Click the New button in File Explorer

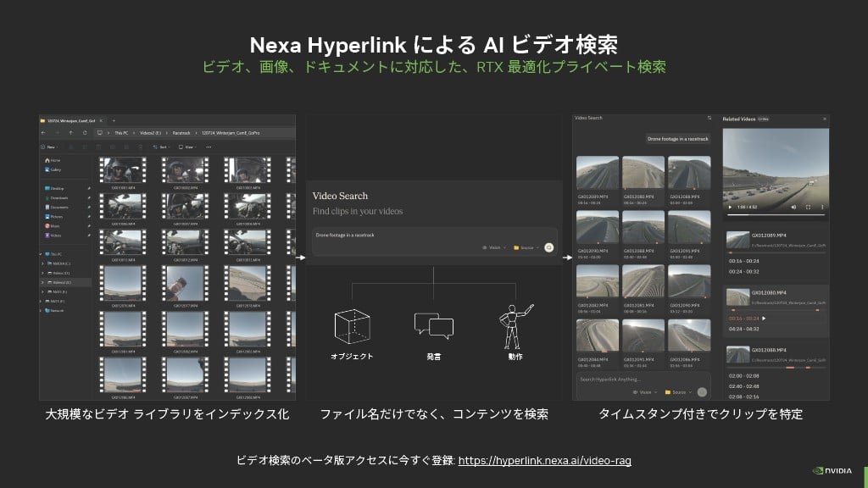tap(52, 147)
